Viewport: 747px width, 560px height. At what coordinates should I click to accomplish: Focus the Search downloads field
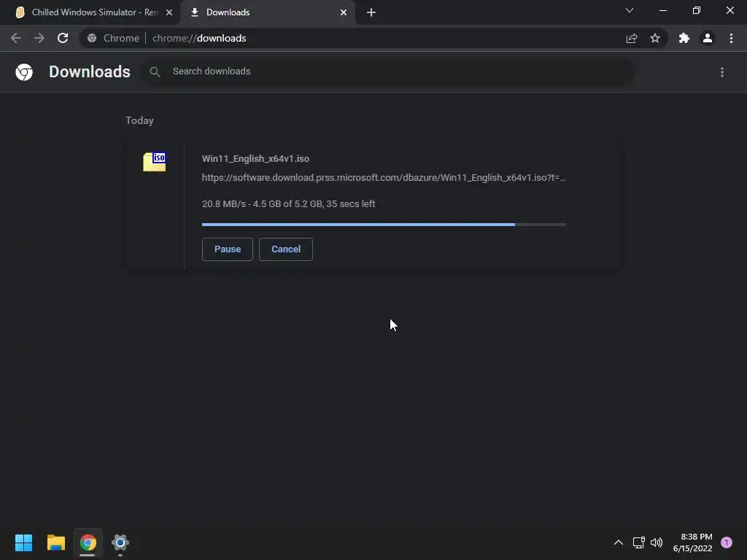[x=387, y=72]
